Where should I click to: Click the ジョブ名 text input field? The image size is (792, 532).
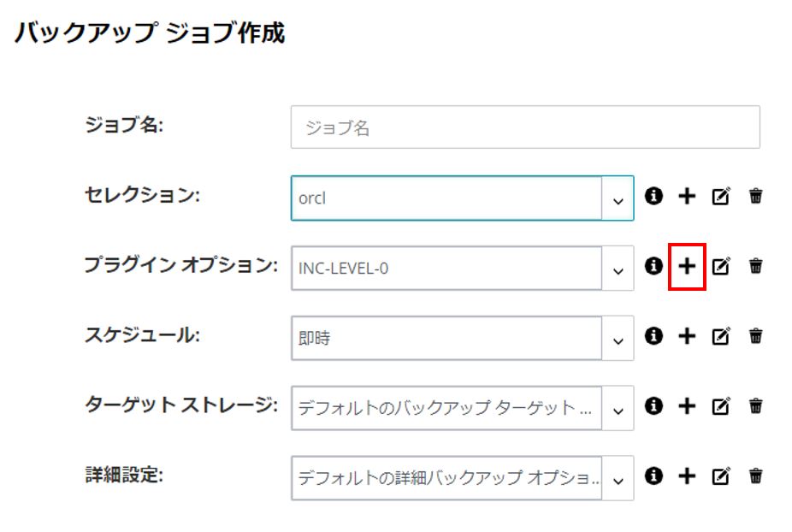click(525, 127)
